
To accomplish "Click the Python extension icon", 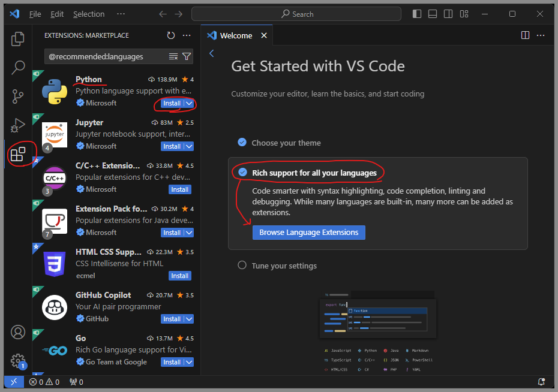I will [55, 91].
